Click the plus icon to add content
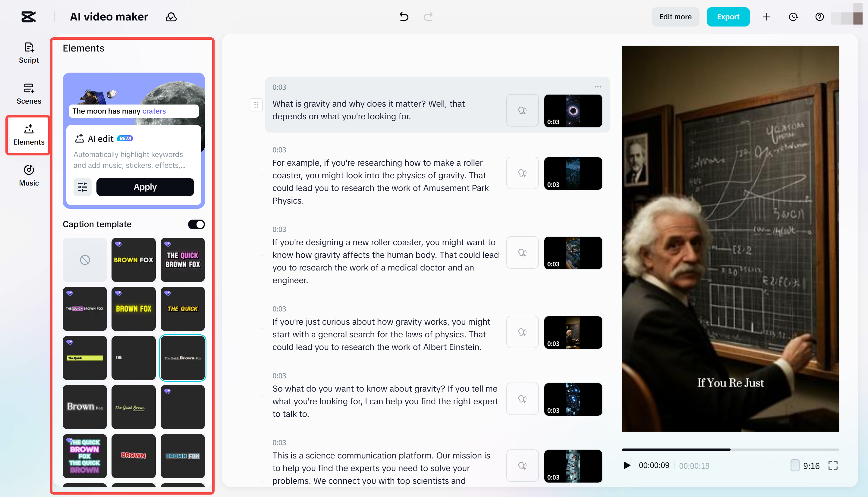Screen dimensions: 868x497 pyautogui.click(x=767, y=16)
